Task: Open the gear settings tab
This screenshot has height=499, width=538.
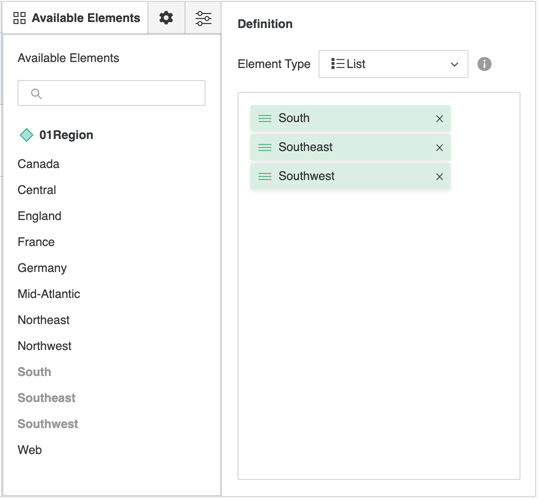Action: pos(166,18)
